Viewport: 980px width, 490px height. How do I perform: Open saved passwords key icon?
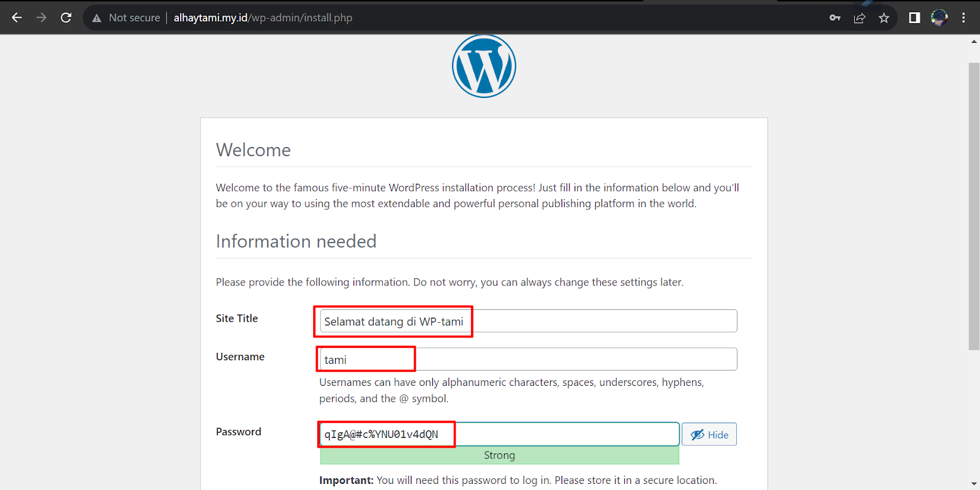tap(835, 18)
